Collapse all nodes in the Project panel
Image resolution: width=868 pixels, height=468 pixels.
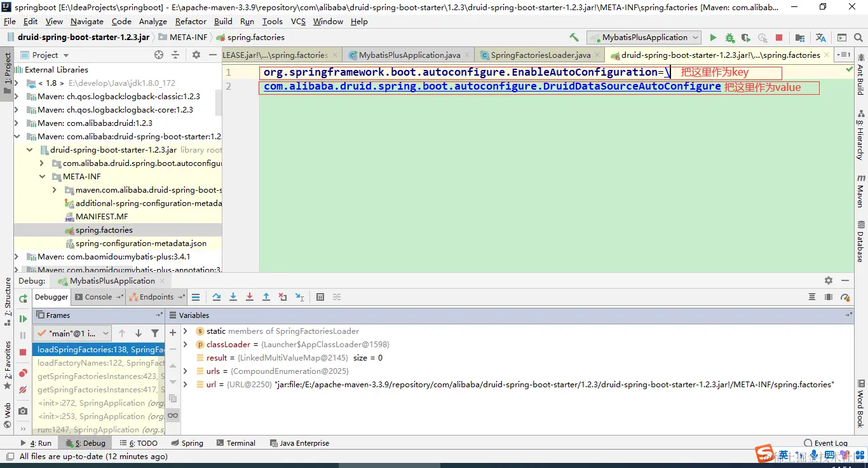click(175, 55)
